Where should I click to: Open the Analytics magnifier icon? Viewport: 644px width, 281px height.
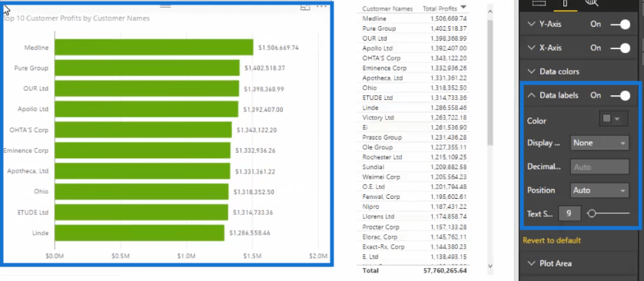pyautogui.click(x=592, y=3)
